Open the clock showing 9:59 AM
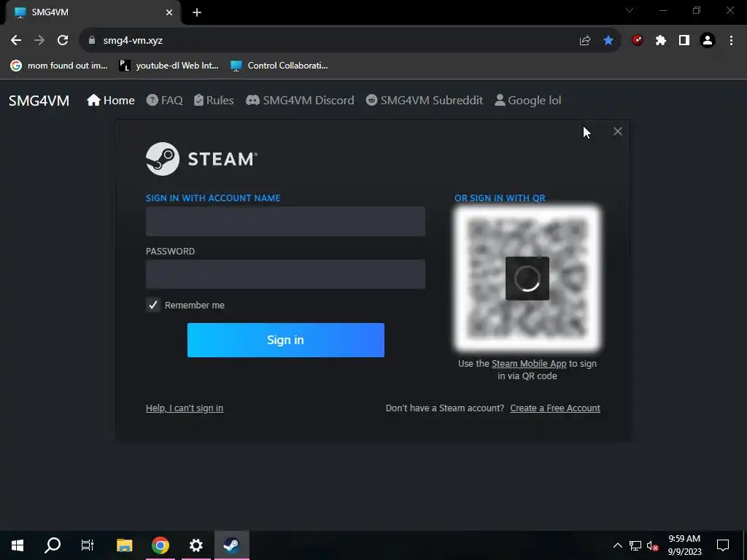The width and height of the screenshot is (747, 560). tap(684, 545)
